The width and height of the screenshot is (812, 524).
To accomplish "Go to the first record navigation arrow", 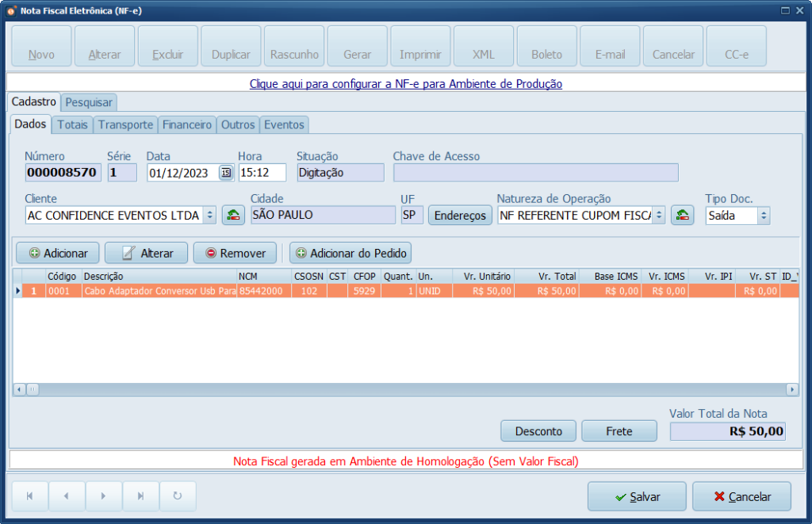I will tap(30, 496).
